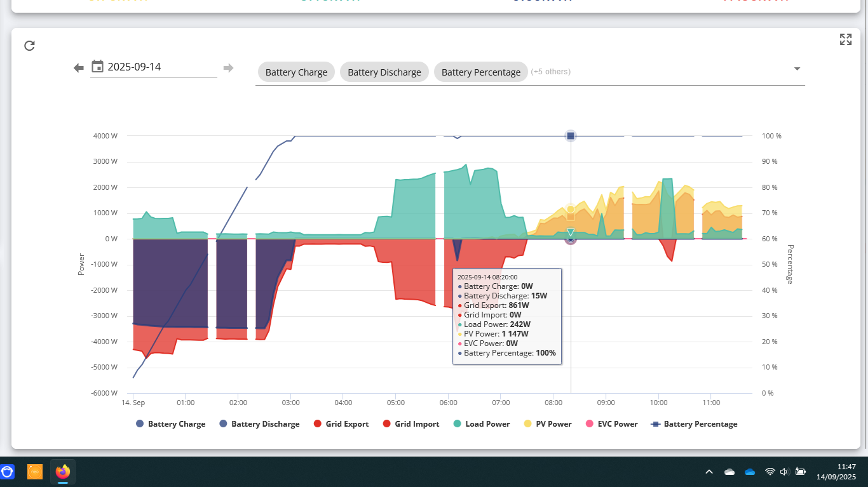
Task: Hide Grid Export series in legend
Action: point(341,424)
